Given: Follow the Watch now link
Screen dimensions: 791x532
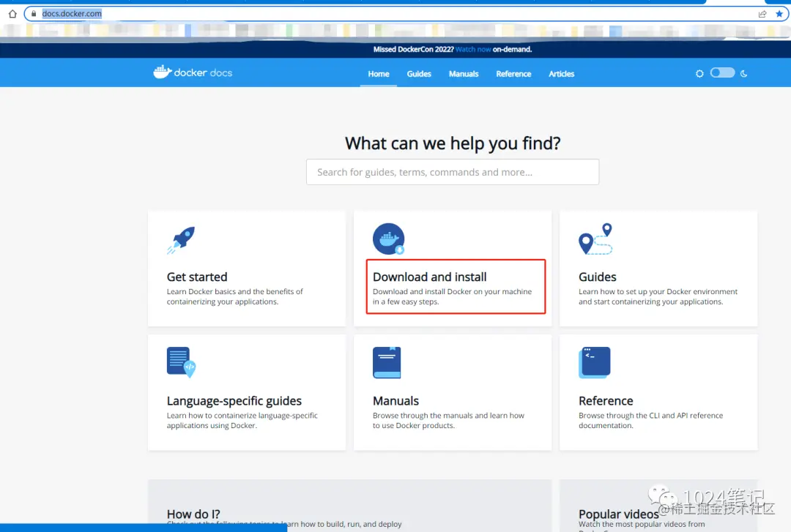Looking at the screenshot, I should [473, 50].
